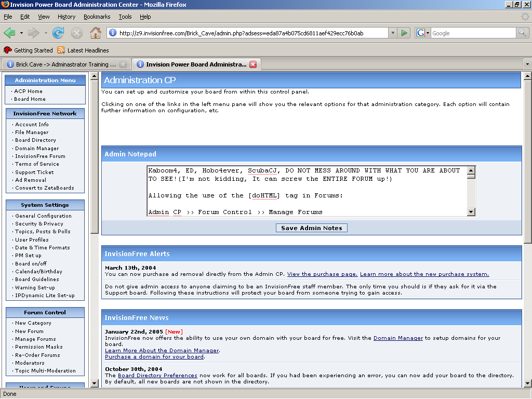Open the Bookmarks menu
Viewport: 532px width, 399px height.
click(x=97, y=17)
